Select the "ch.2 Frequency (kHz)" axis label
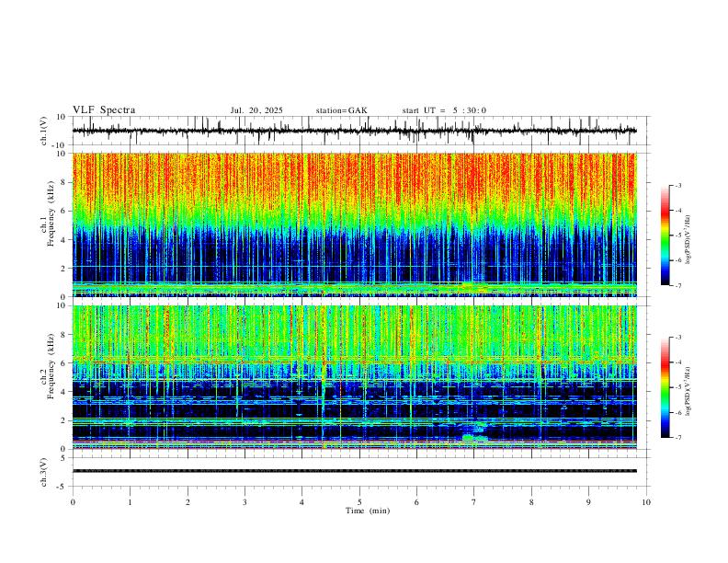728x563 pixels. [47, 365]
